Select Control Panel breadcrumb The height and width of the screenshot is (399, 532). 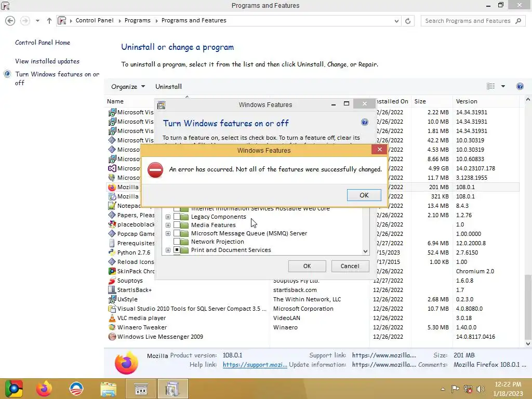pos(95,20)
